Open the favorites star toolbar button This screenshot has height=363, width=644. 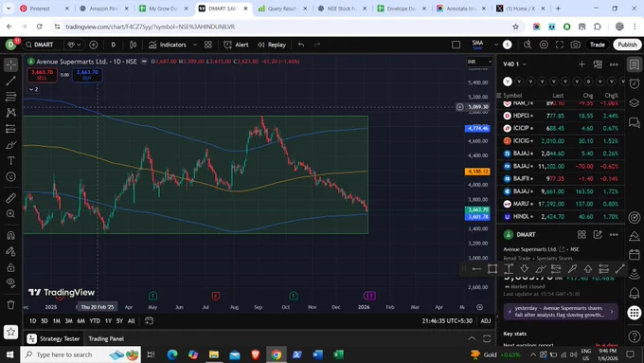[x=11, y=332]
